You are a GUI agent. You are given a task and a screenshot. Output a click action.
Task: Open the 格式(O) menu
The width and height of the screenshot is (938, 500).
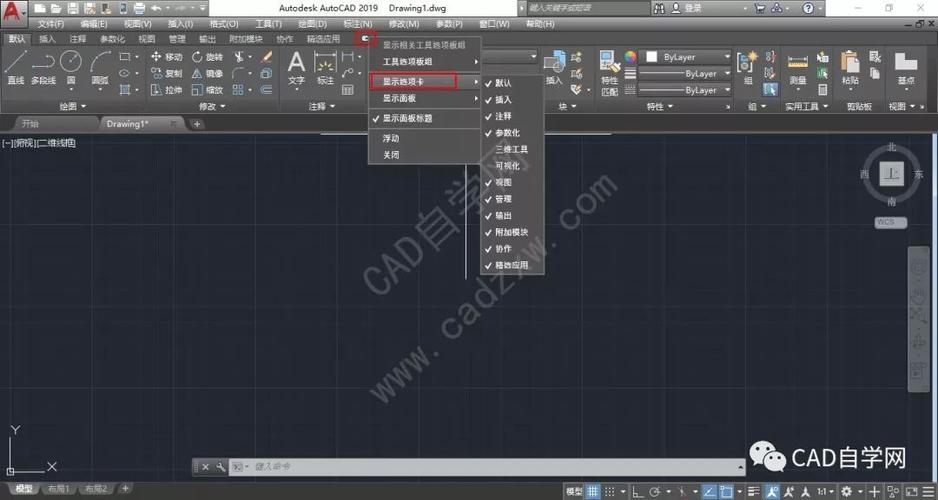pos(224,24)
